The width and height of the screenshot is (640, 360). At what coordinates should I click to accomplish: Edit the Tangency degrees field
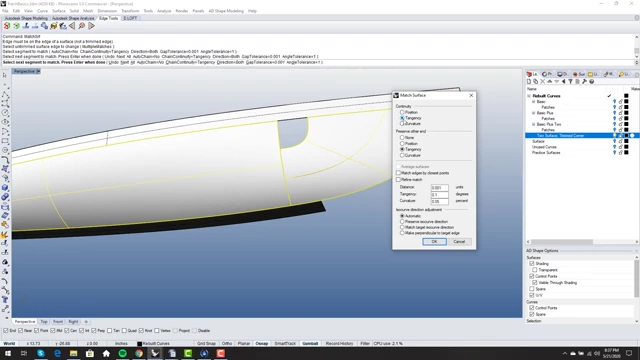(x=440, y=195)
